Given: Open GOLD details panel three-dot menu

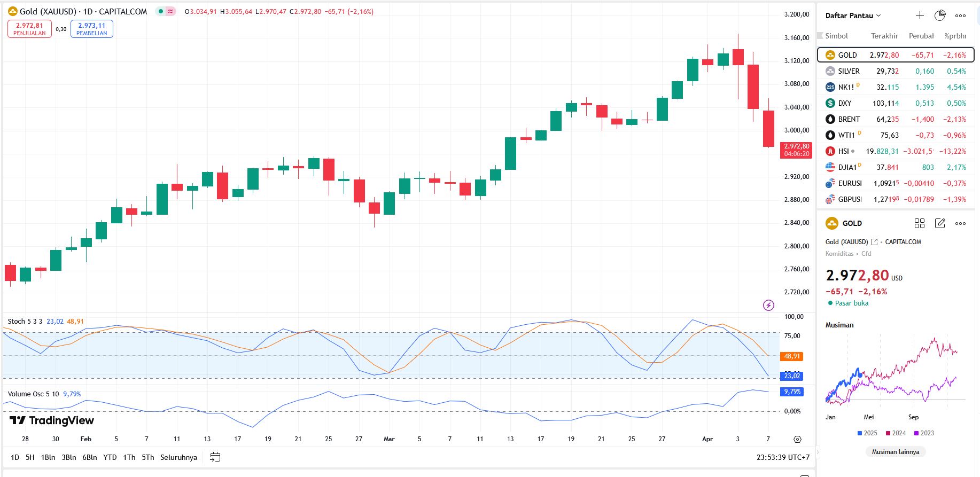Looking at the screenshot, I should point(960,223).
